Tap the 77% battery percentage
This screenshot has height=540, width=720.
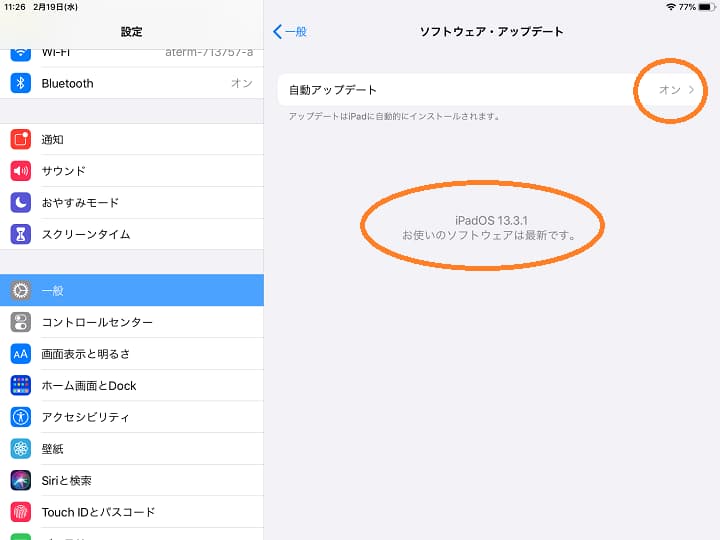pyautogui.click(x=687, y=7)
